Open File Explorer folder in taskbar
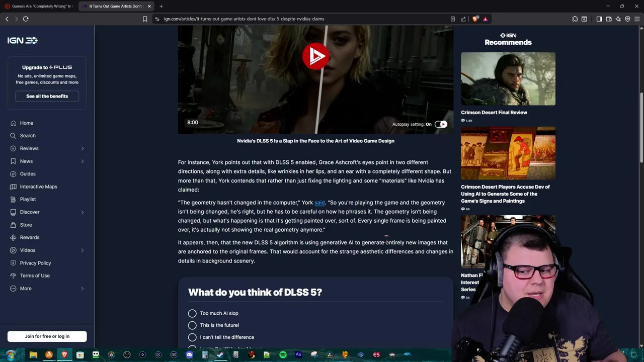Viewport: 644px width, 362px height. (33, 355)
